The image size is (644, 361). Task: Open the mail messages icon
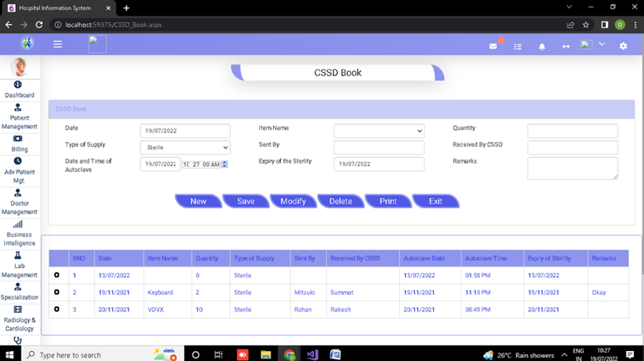[493, 46]
